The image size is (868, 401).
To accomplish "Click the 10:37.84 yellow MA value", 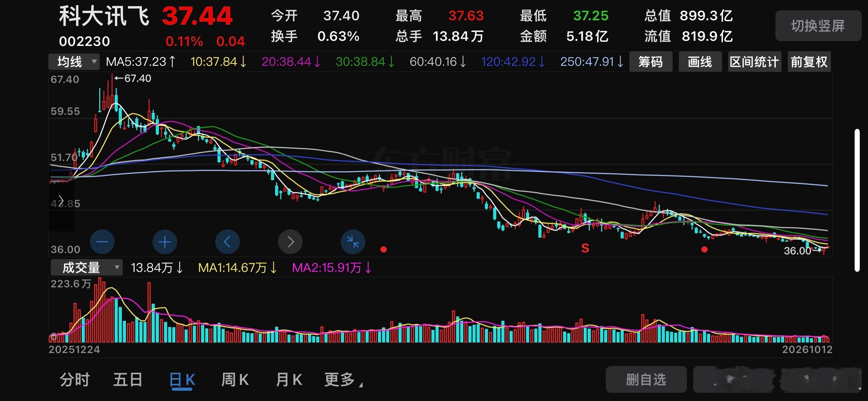I will pos(218,62).
